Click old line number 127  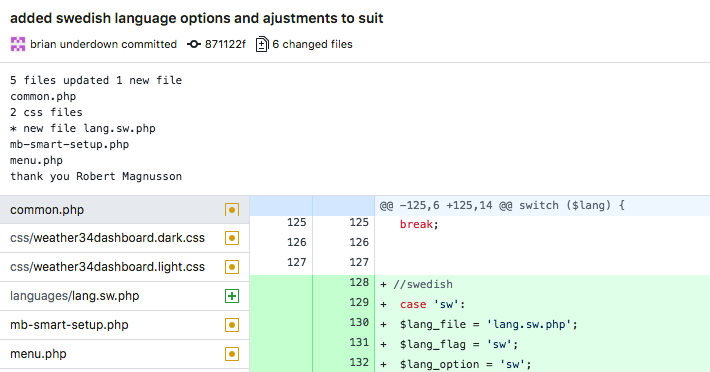(x=297, y=262)
